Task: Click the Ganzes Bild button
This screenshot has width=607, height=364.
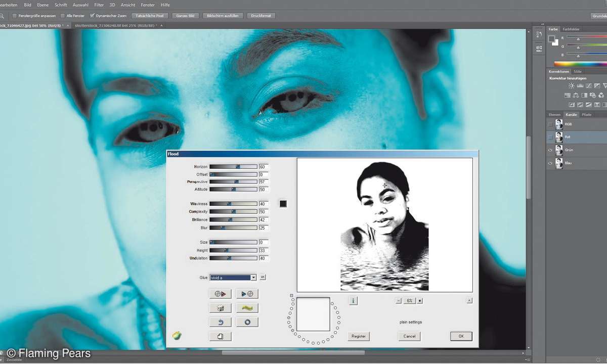Action: coord(185,16)
